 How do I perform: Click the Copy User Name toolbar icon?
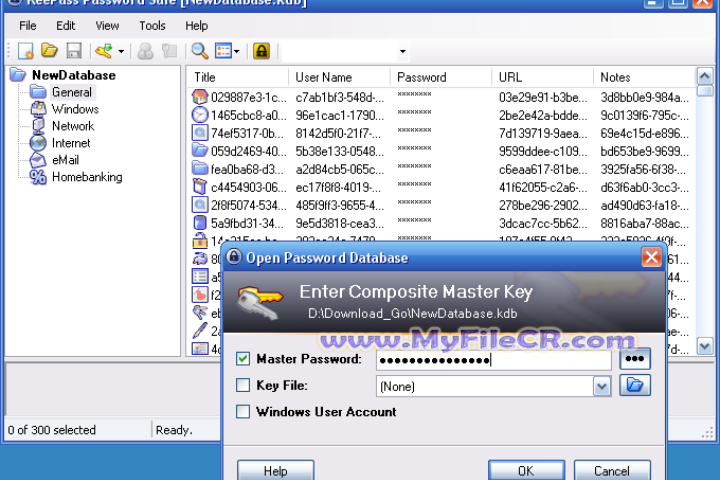click(146, 51)
